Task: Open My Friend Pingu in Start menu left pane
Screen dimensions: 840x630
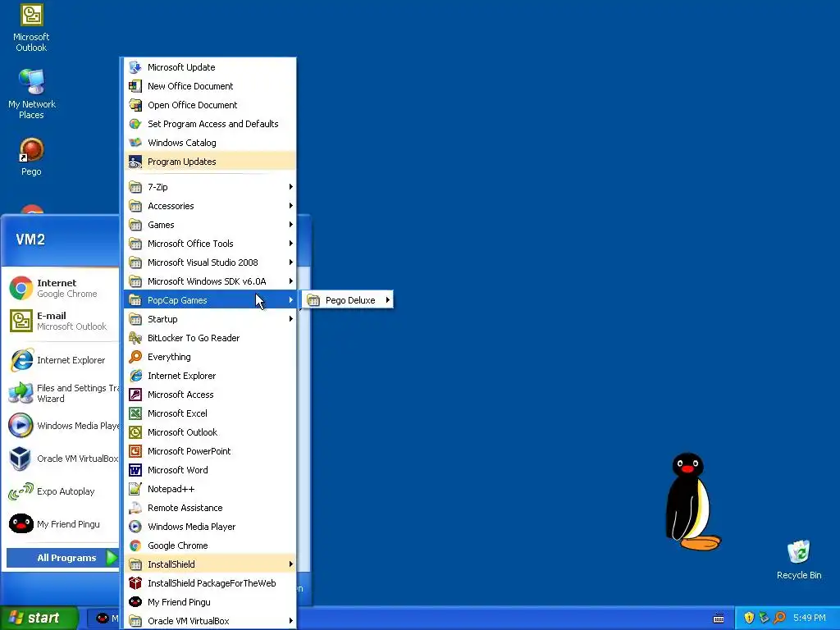Action: 62,524
